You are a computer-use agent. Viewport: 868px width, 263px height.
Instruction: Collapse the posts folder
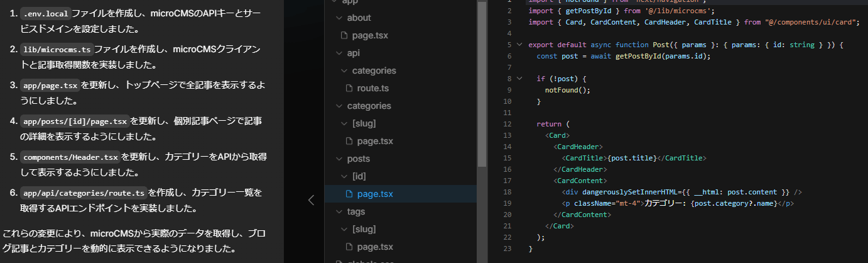339,159
